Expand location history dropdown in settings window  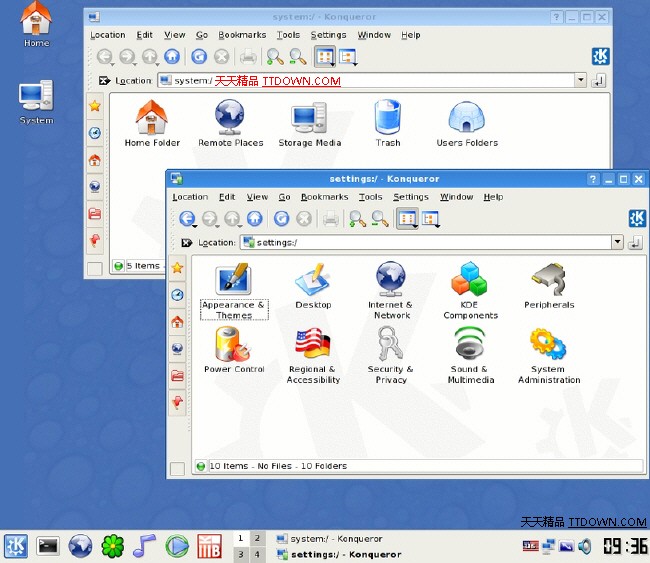point(618,242)
